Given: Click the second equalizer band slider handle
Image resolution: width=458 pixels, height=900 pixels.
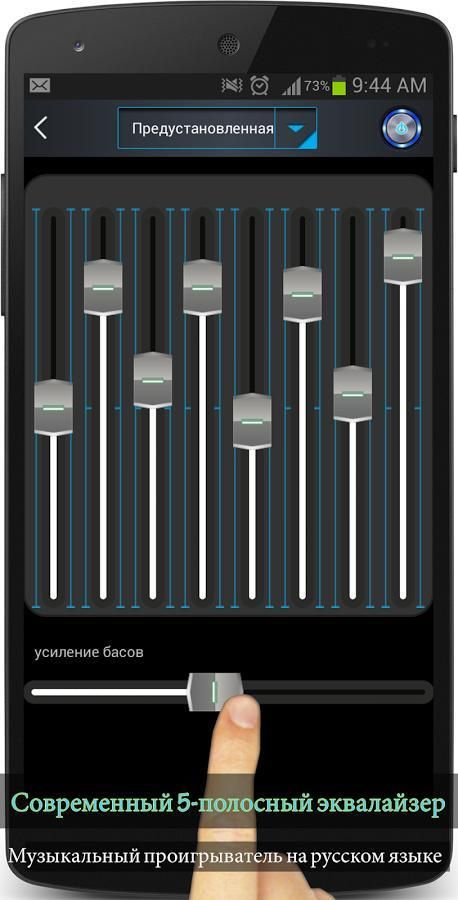Looking at the screenshot, I should (x=103, y=288).
